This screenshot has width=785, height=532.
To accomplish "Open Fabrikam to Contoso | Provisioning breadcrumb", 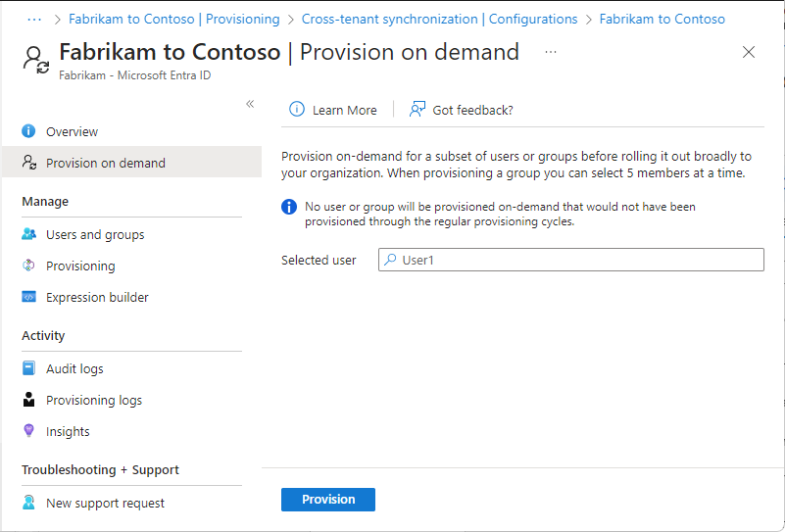I will (173, 19).
